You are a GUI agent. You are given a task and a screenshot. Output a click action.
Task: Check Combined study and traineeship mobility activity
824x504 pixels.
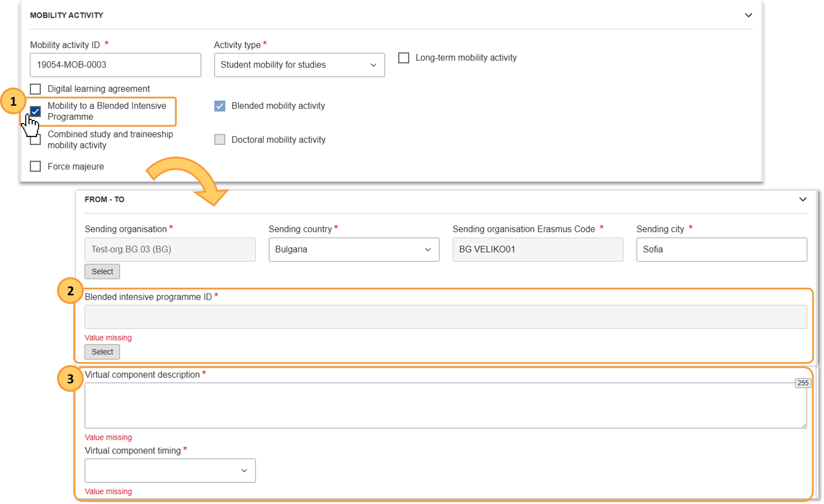pos(35,140)
